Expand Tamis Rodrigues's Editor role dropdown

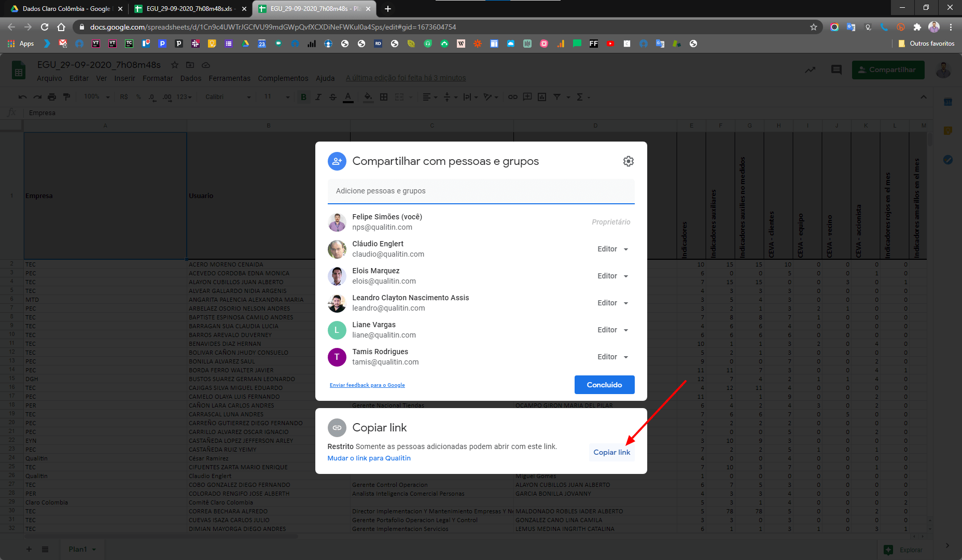pos(612,357)
